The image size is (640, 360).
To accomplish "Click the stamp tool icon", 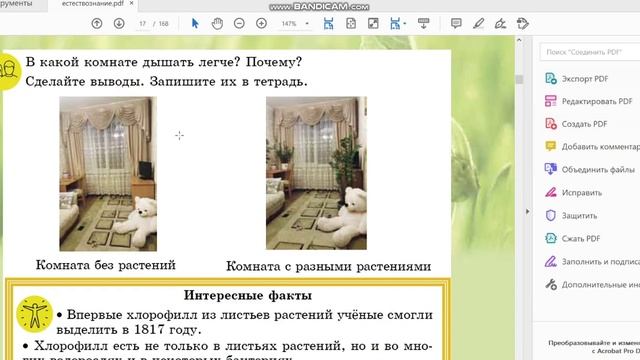I will [523, 24].
